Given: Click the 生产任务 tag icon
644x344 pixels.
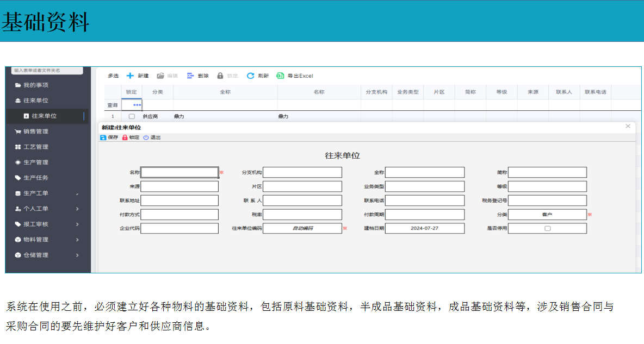Looking at the screenshot, I should pyautogui.click(x=17, y=178).
